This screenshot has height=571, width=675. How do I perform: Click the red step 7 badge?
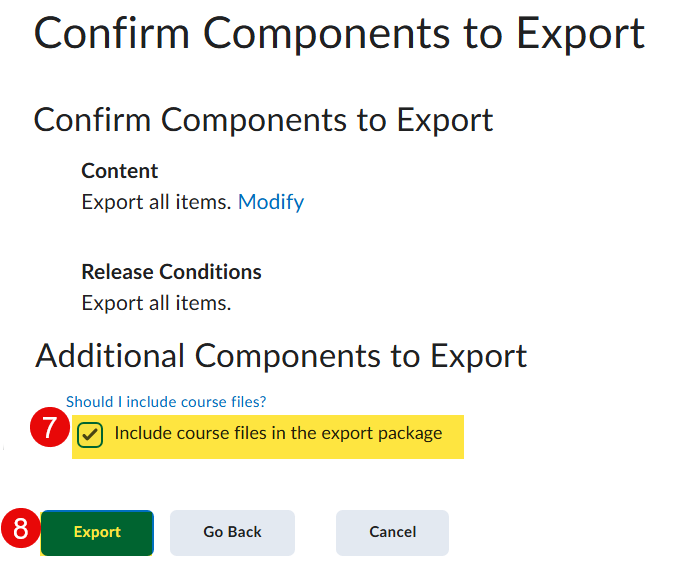49,430
